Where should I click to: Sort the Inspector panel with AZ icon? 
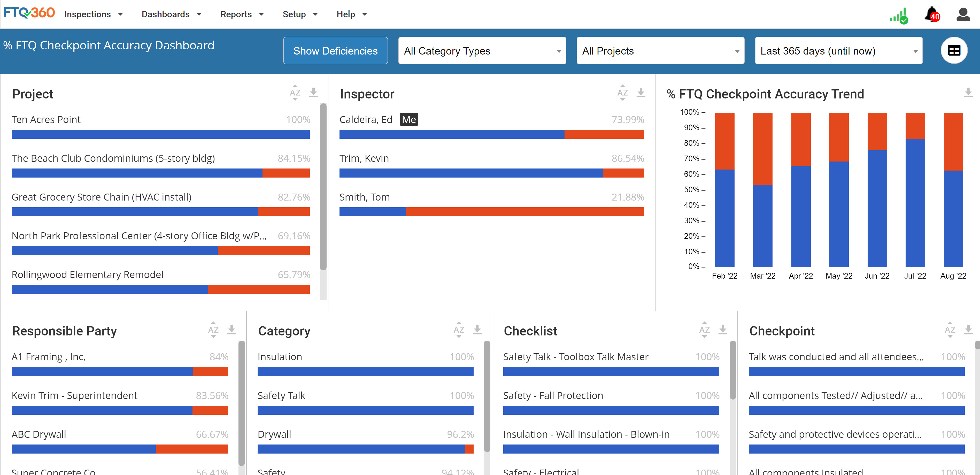coord(622,93)
